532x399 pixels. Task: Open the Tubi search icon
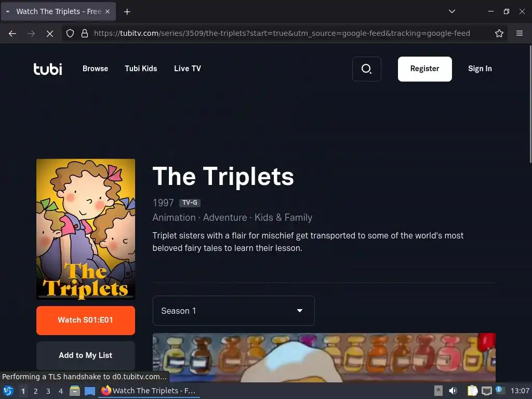point(366,69)
